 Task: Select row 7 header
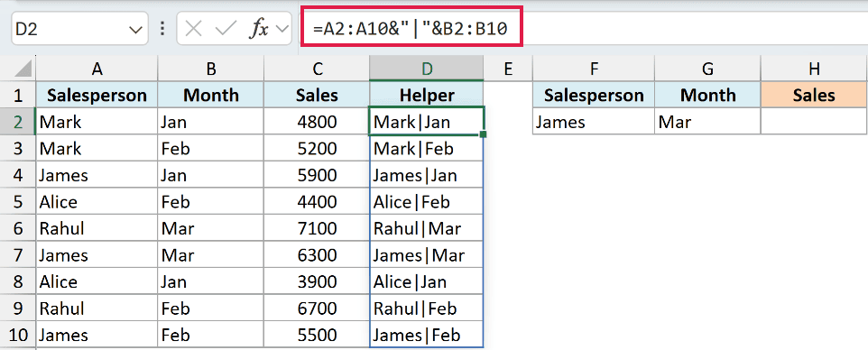click(x=18, y=255)
